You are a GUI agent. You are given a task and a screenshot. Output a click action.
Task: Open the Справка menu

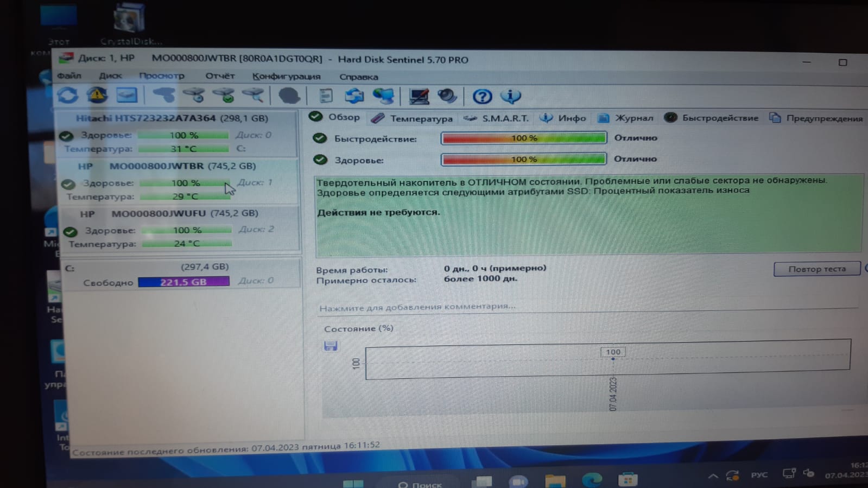tap(358, 77)
